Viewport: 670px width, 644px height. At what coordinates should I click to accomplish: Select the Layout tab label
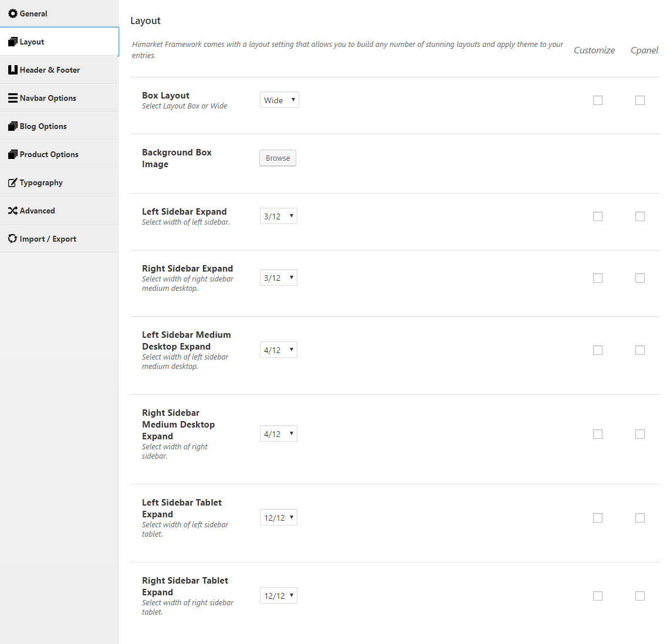point(32,42)
